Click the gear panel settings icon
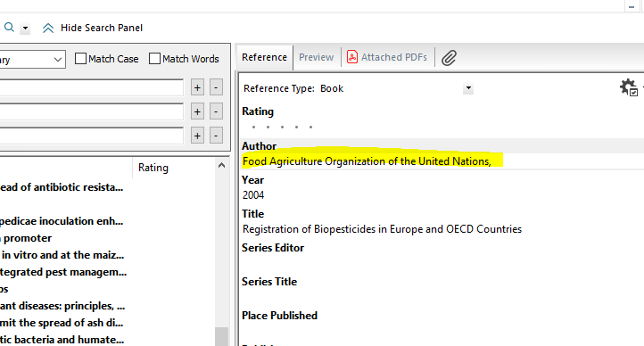This screenshot has width=644, height=346. [x=629, y=87]
